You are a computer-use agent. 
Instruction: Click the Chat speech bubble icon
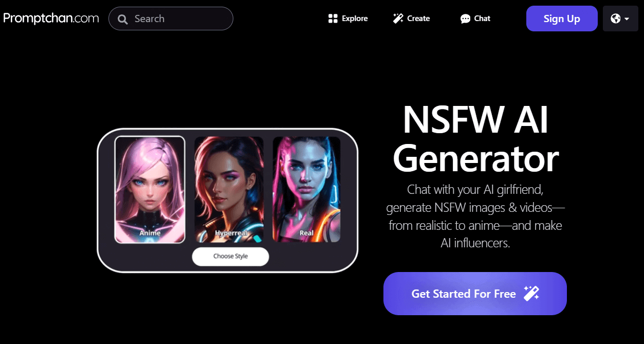[465, 19]
